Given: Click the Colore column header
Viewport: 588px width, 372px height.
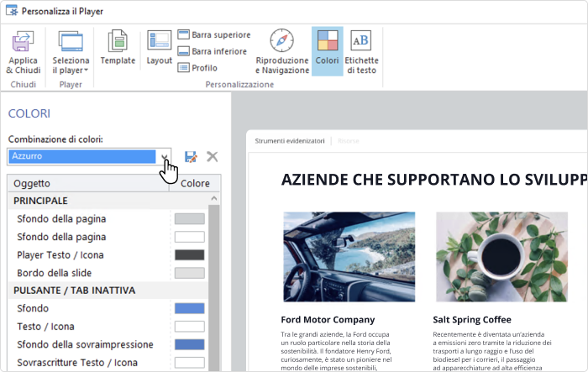Looking at the screenshot, I should point(195,183).
